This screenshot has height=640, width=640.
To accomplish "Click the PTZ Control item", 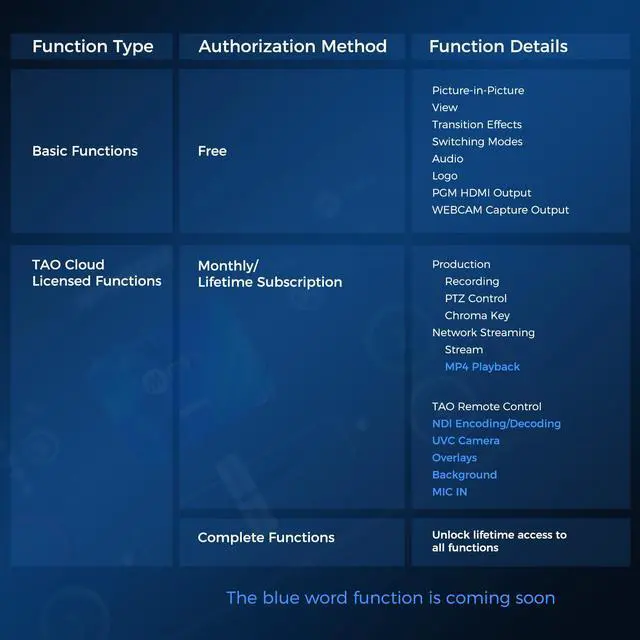I will point(476,299).
